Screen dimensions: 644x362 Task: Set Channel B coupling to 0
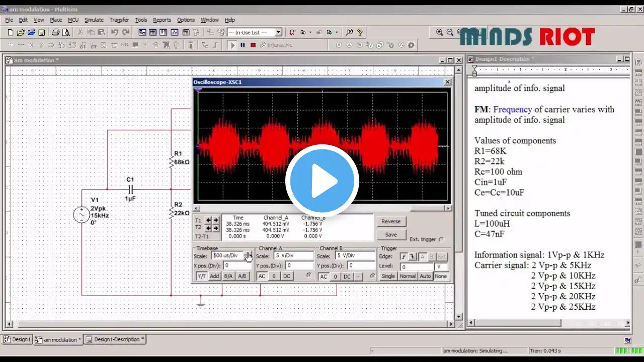[x=335, y=277]
